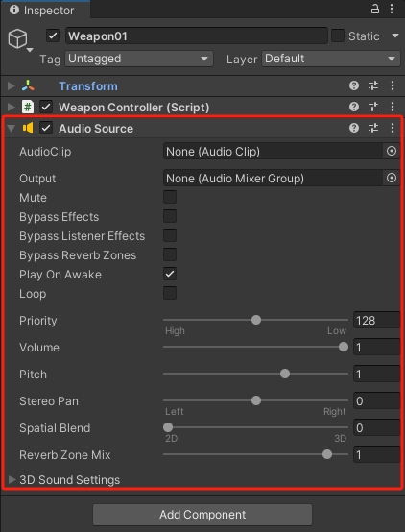The width and height of the screenshot is (405, 532).
Task: Open Transform component's three-dot menu
Action: pos(393,85)
